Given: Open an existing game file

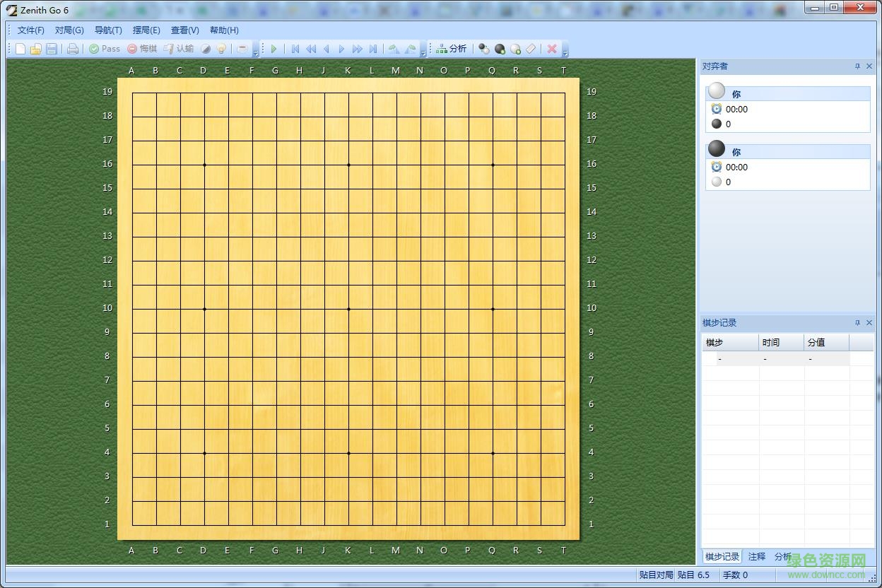Looking at the screenshot, I should pos(35,49).
